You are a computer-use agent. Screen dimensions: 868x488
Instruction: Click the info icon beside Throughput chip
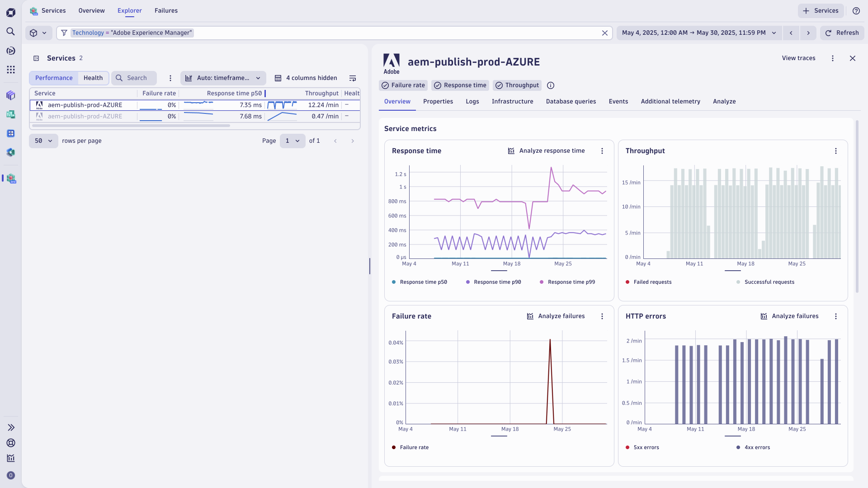click(x=551, y=85)
